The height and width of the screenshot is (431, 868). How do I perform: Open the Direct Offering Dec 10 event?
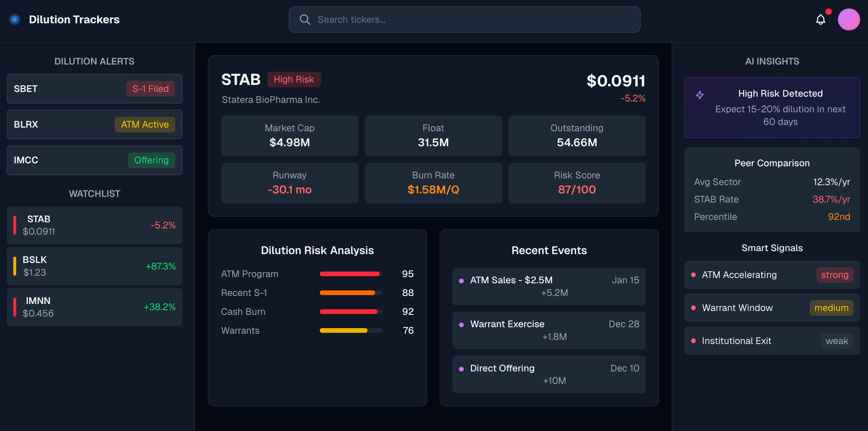549,374
